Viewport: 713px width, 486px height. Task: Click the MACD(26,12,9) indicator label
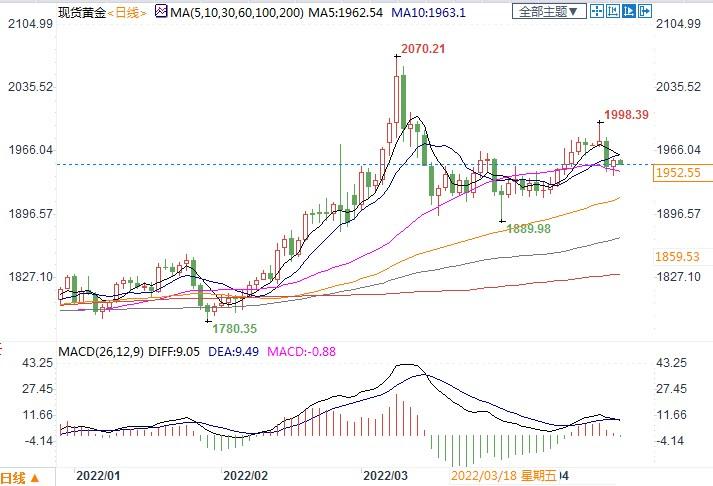tap(101, 352)
